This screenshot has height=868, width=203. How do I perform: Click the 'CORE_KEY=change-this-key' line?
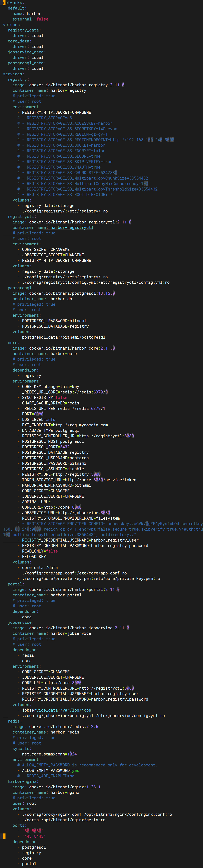point(48,387)
